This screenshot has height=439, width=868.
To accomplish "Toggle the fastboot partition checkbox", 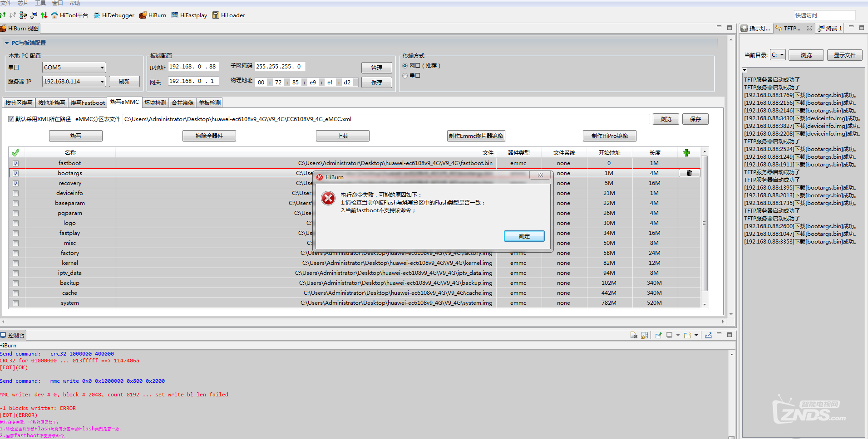I will [16, 163].
